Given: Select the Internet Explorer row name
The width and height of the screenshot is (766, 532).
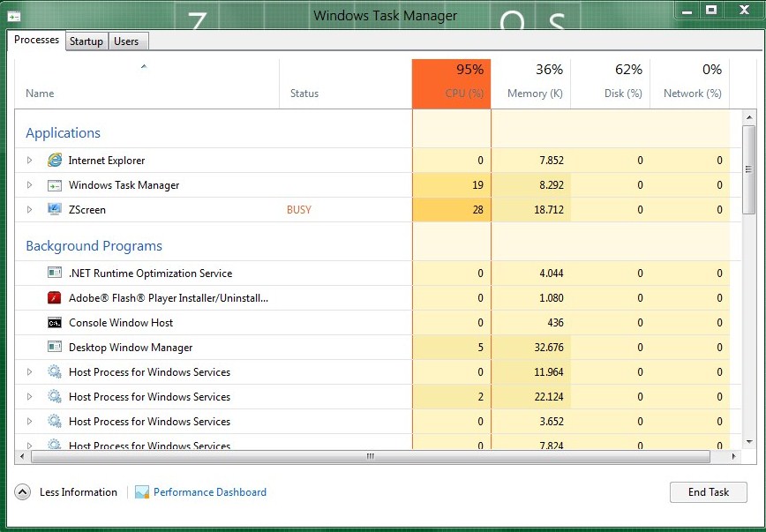Looking at the screenshot, I should pos(107,161).
